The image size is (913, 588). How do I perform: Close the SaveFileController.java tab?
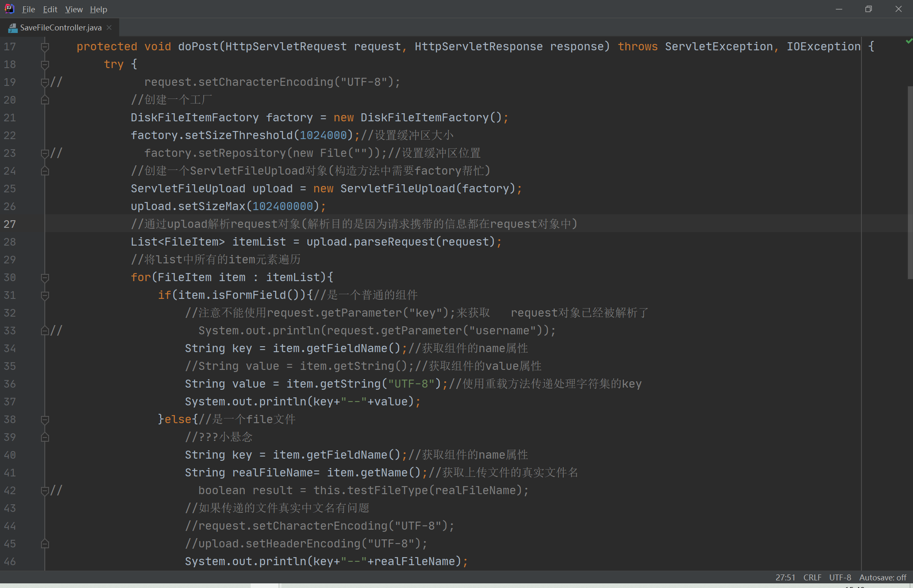coord(109,27)
